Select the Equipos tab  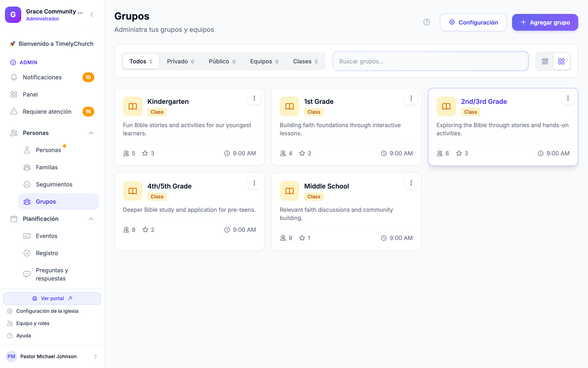pyautogui.click(x=264, y=61)
